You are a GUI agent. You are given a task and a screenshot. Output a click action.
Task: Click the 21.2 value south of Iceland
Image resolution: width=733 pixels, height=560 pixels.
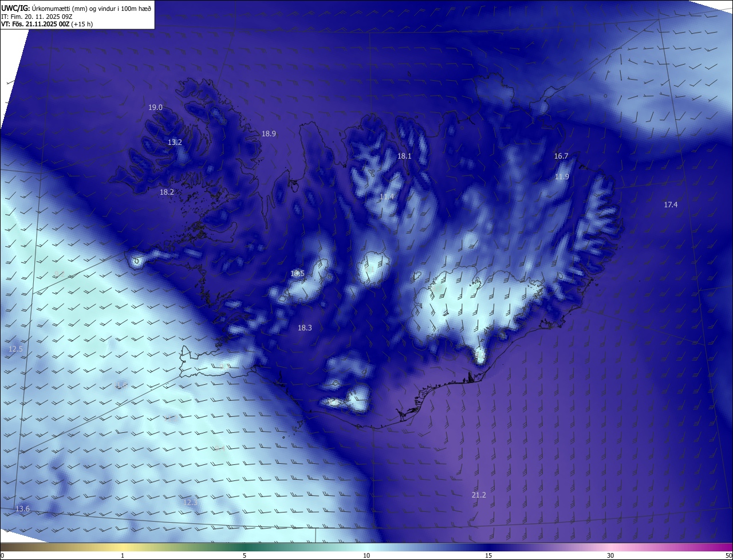[479, 495]
